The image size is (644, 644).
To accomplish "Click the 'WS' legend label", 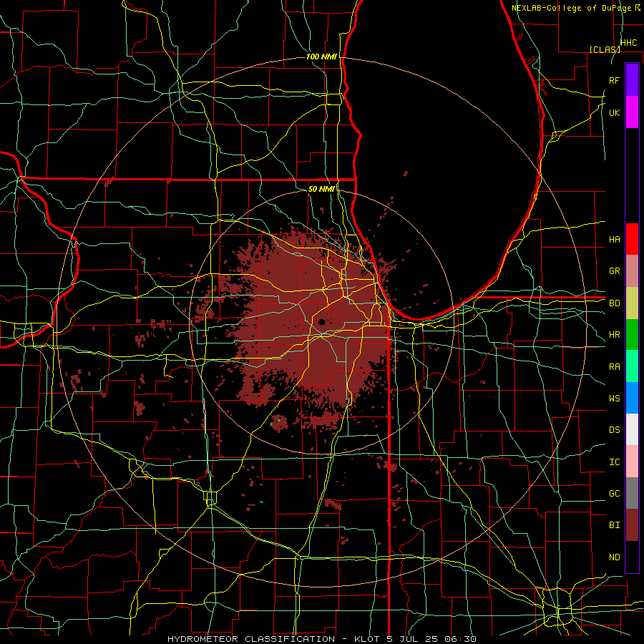I will [x=614, y=399].
